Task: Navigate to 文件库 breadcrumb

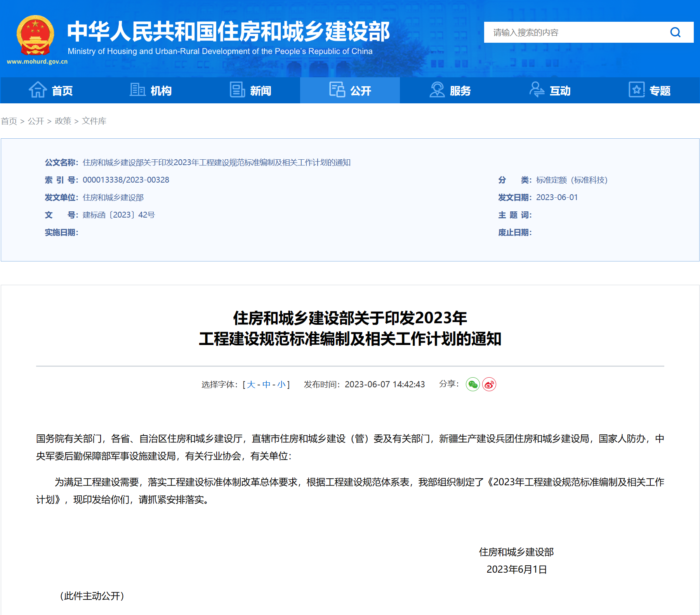Action: (x=94, y=121)
